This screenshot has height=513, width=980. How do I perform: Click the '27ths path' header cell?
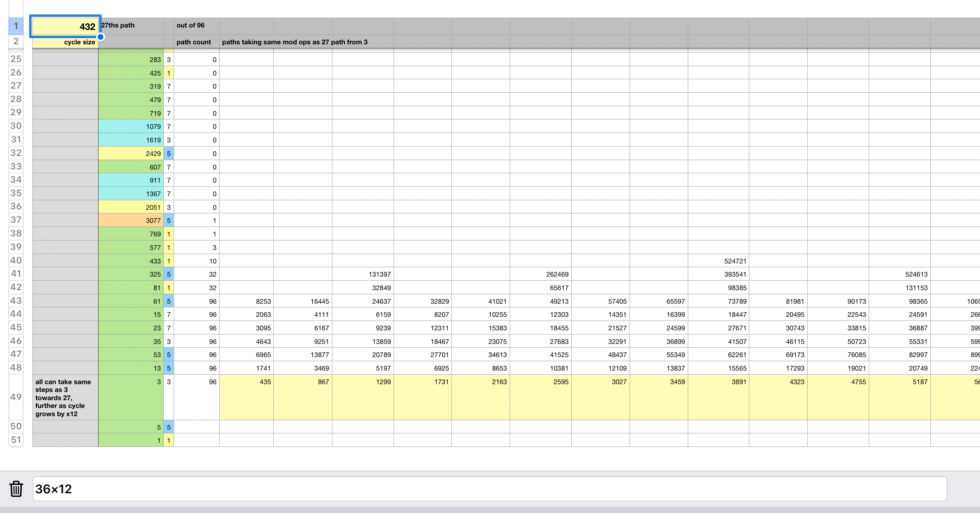point(131,25)
